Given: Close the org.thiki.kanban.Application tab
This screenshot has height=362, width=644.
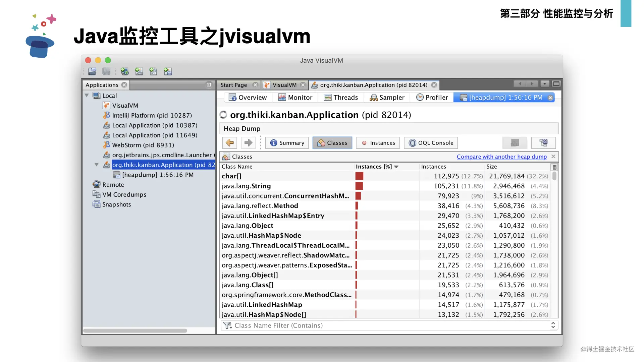Looking at the screenshot, I should click(434, 85).
